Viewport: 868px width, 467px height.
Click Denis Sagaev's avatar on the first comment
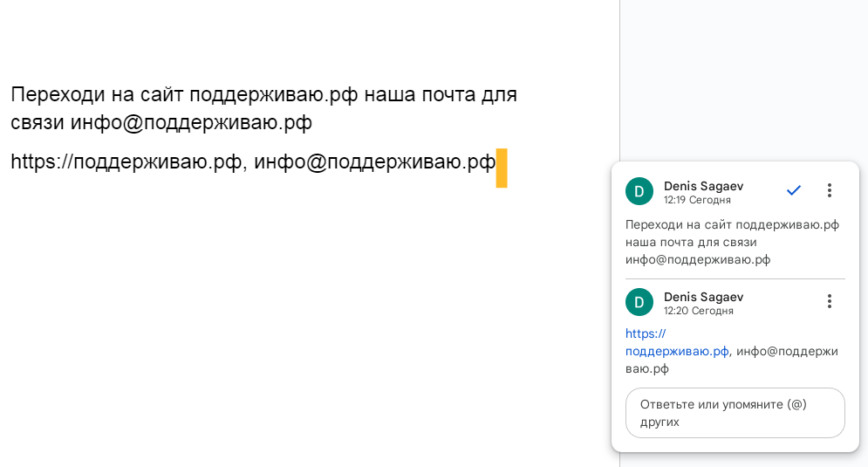(639, 192)
